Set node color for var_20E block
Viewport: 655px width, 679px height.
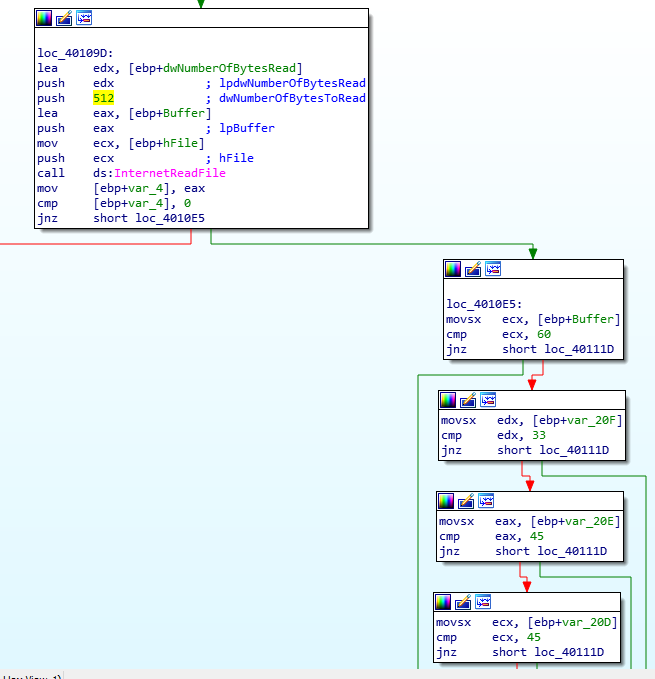[446, 501]
